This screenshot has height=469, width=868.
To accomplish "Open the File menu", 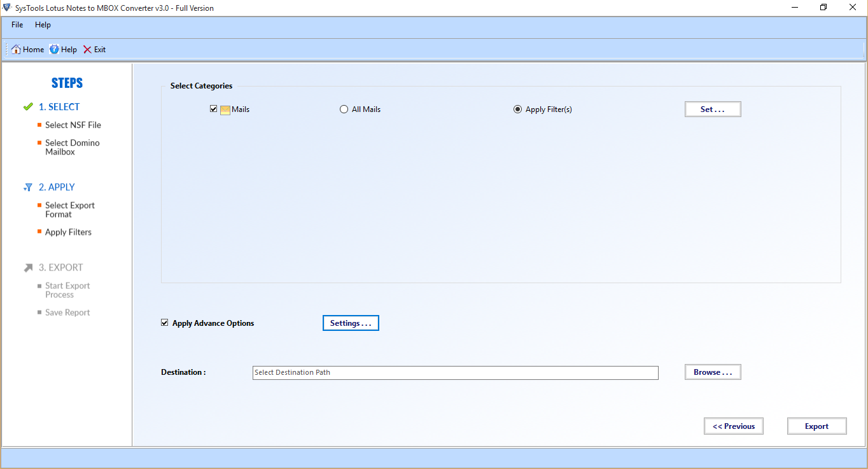I will (x=17, y=25).
